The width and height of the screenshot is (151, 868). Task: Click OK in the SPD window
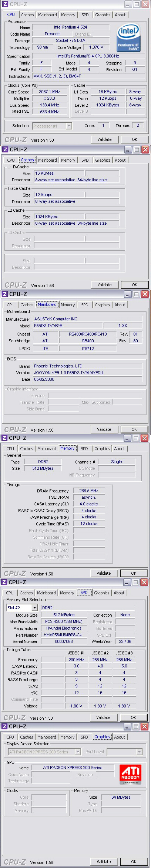[133, 717]
